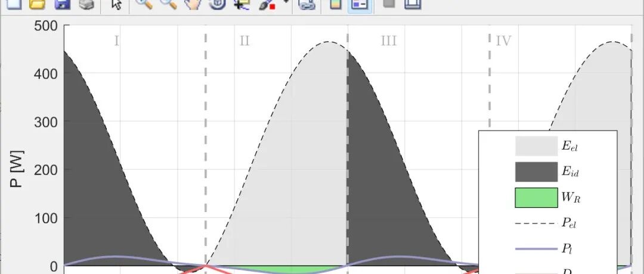Show plot tools and dock figure
This screenshot has height=274, width=644.
pyautogui.click(x=413, y=4)
